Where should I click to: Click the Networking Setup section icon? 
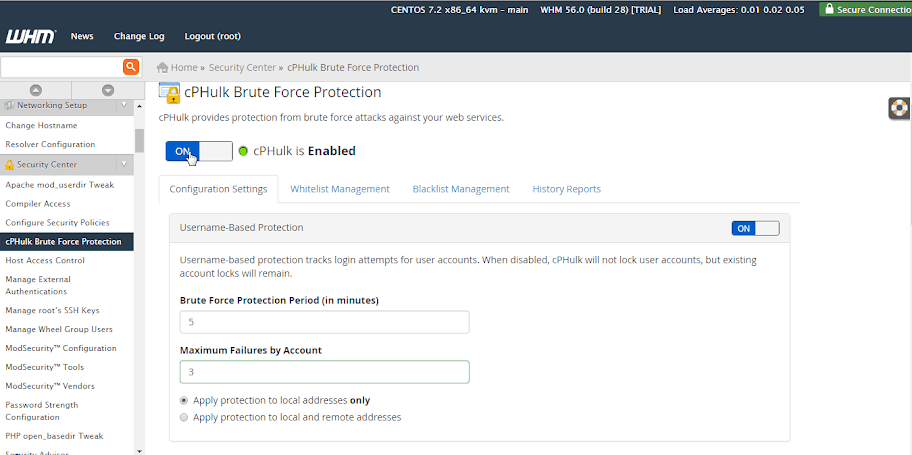9,105
